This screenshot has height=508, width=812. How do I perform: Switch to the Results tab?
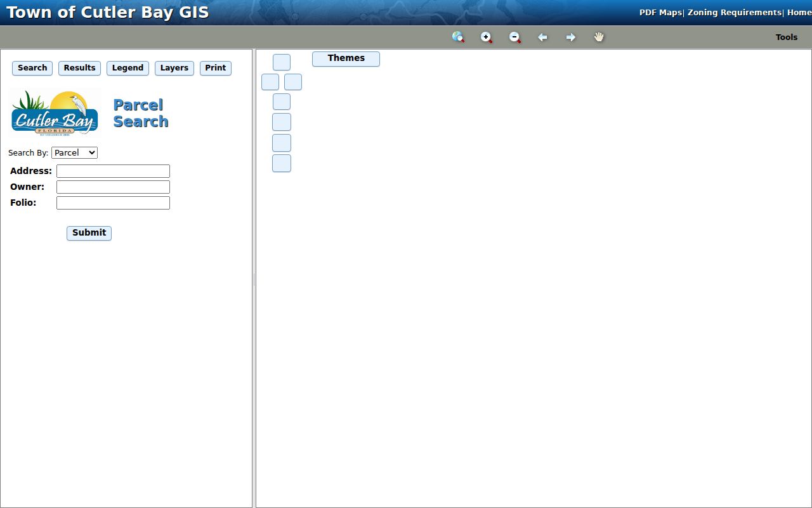click(x=79, y=68)
